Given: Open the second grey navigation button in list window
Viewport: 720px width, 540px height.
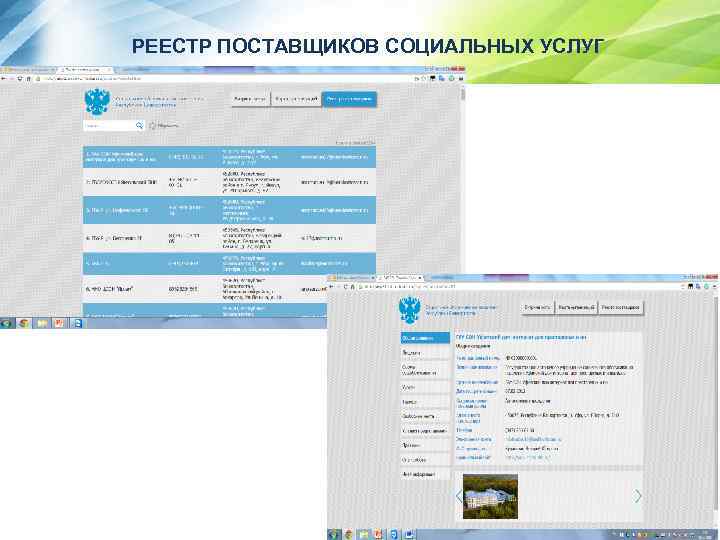Looking at the screenshot, I should pyautogui.click(x=296, y=99).
